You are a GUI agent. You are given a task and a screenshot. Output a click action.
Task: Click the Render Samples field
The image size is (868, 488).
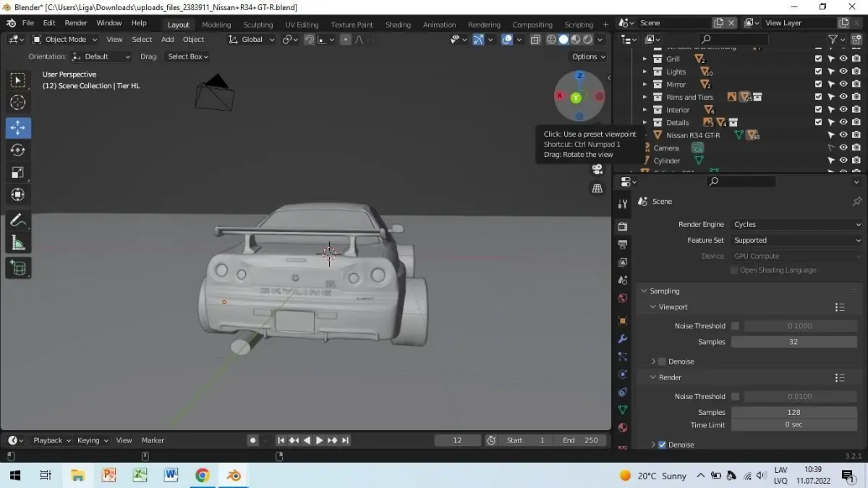(793, 412)
